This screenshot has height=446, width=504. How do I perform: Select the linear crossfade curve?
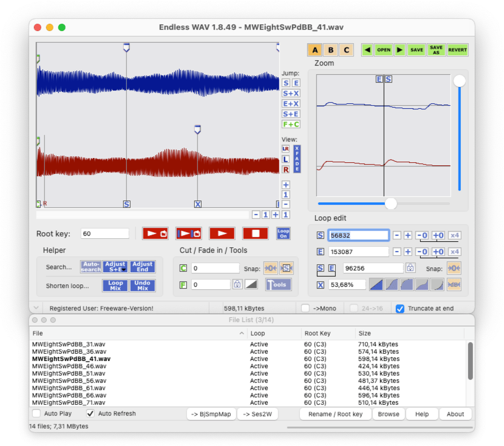click(x=376, y=284)
